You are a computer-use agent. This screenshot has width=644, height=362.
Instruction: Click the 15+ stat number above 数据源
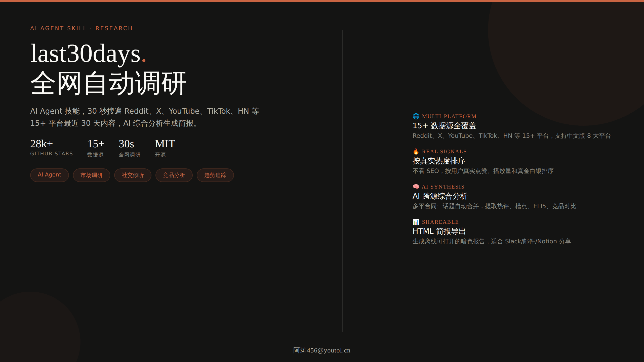[x=96, y=144]
